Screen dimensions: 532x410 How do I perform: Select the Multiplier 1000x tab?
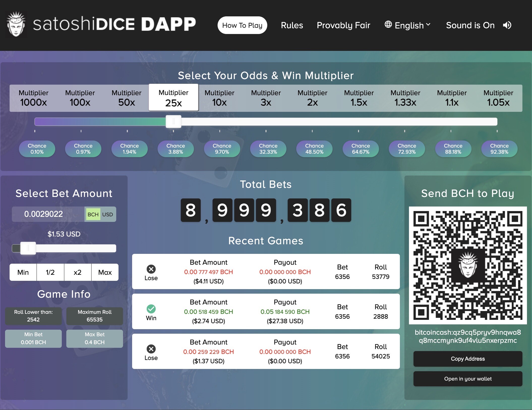click(x=34, y=98)
